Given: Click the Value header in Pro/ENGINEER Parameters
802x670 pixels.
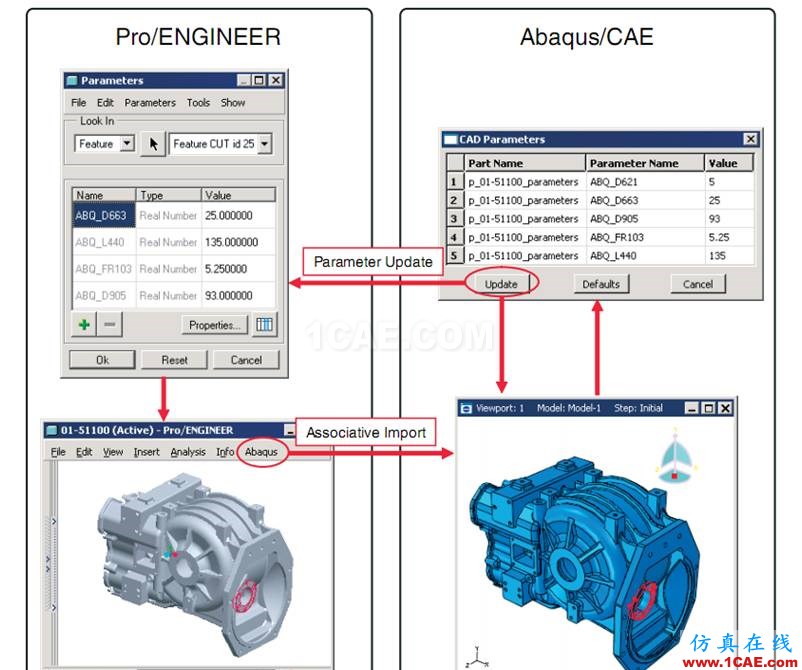Looking at the screenshot, I should click(x=238, y=195).
